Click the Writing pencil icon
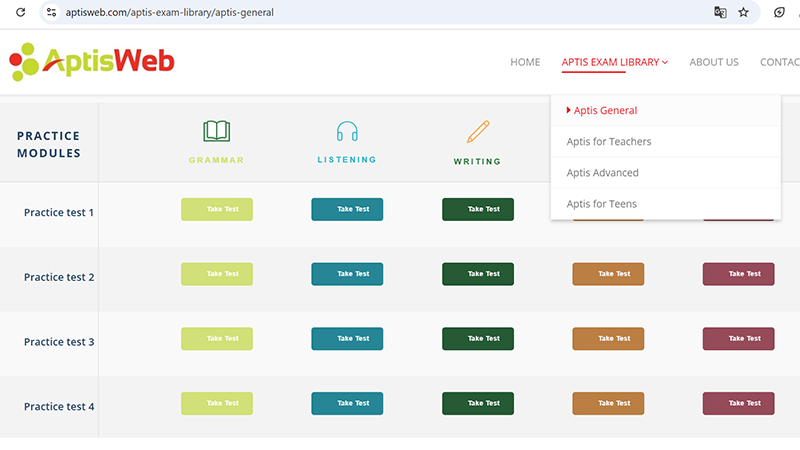 point(478,132)
